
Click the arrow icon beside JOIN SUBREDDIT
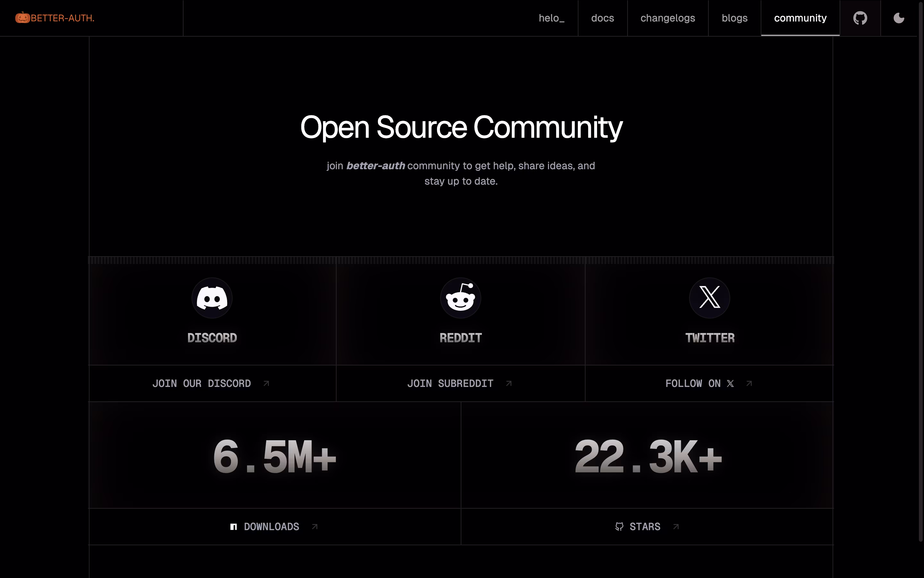[x=509, y=383]
